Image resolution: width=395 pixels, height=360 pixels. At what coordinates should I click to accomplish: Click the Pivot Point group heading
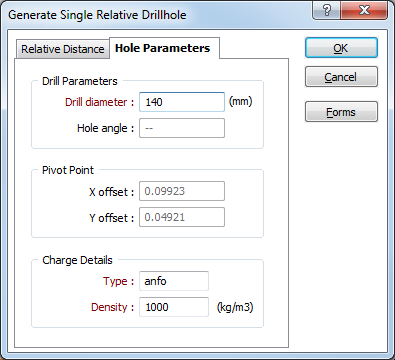coord(68,170)
